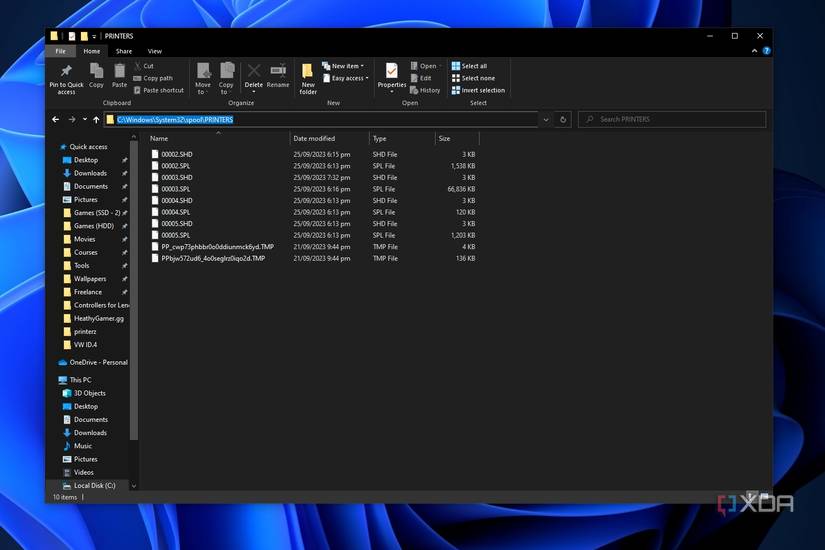Open the File menu tab

tap(61, 51)
